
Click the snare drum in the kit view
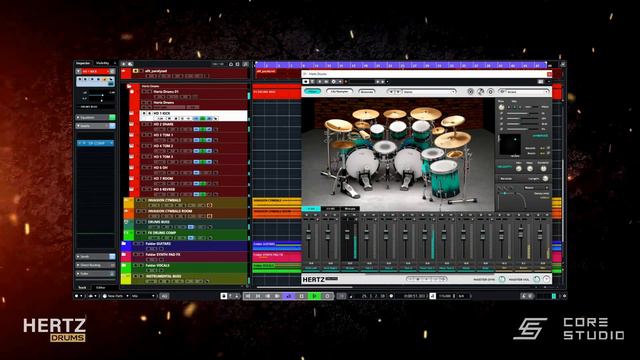coord(384,148)
